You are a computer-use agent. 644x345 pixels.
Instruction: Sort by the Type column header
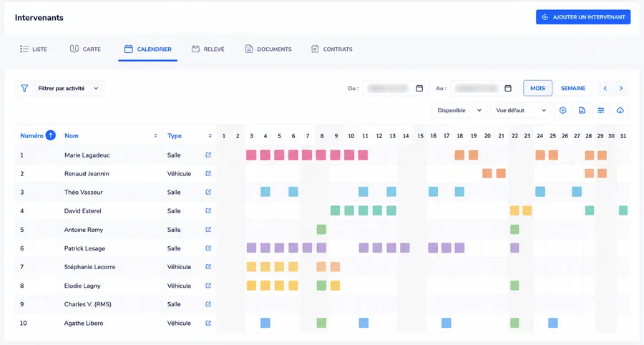click(175, 135)
